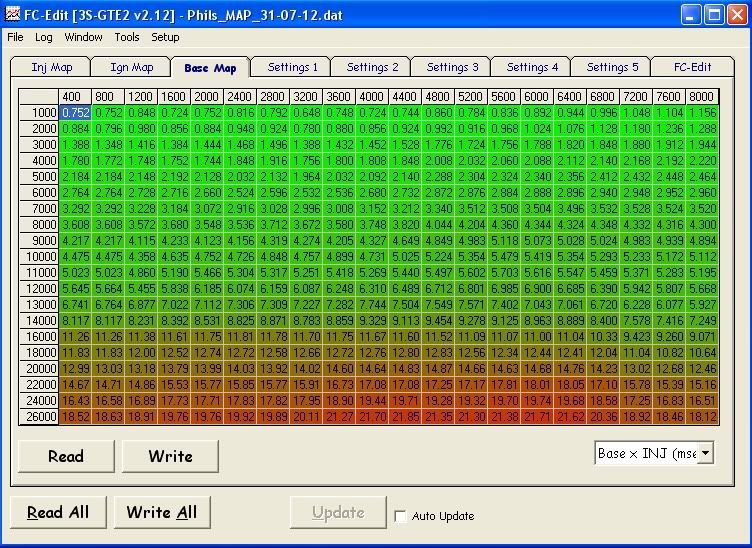752x548 pixels.
Task: Select cell 0.980 in row 2000
Action: coord(141,129)
